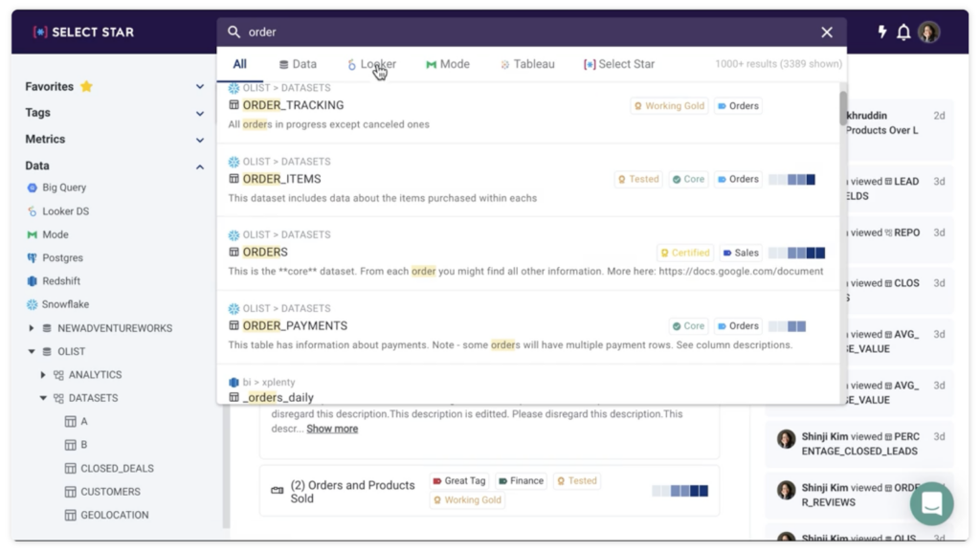Click the Finance tag
980x553 pixels.
pyautogui.click(x=521, y=480)
